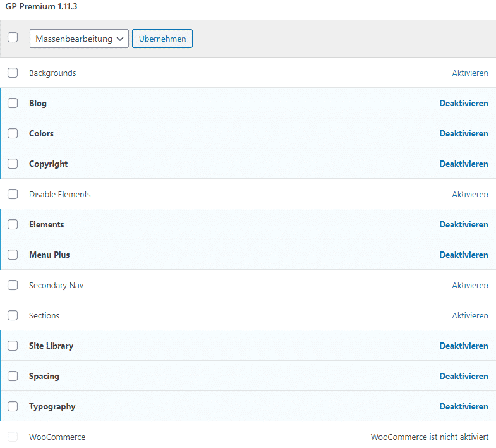This screenshot has width=496, height=448.
Task: Deactivate the Spacing module
Action: click(x=464, y=377)
